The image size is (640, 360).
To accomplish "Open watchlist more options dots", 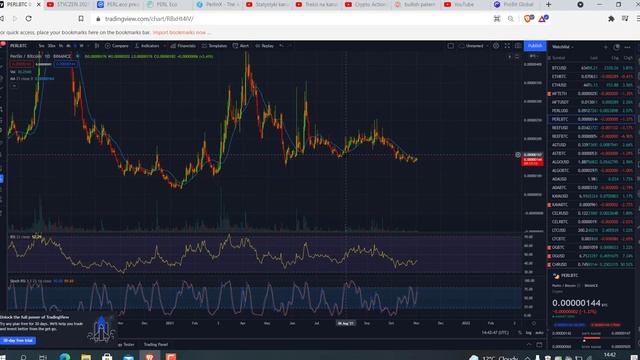I will click(x=627, y=47).
